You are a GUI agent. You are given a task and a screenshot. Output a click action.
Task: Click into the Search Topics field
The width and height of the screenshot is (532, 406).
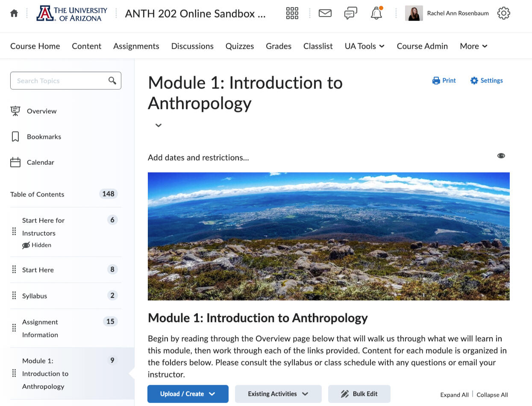tap(60, 81)
